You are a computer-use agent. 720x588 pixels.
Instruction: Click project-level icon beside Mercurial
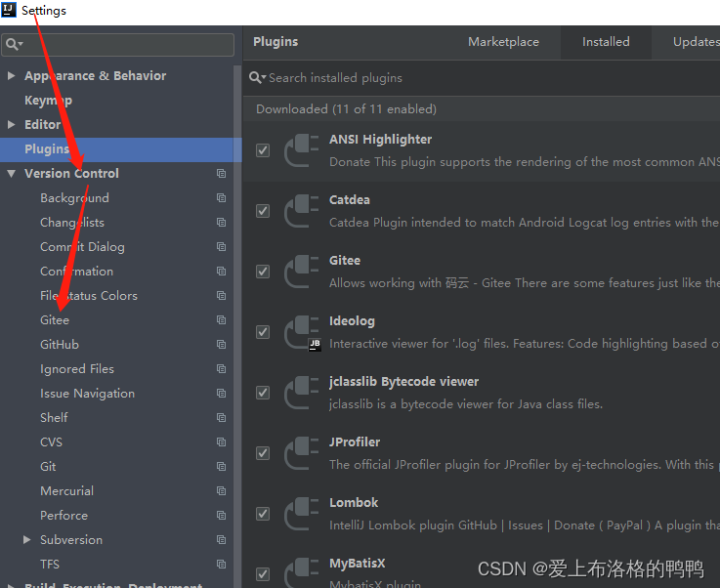tap(222, 491)
